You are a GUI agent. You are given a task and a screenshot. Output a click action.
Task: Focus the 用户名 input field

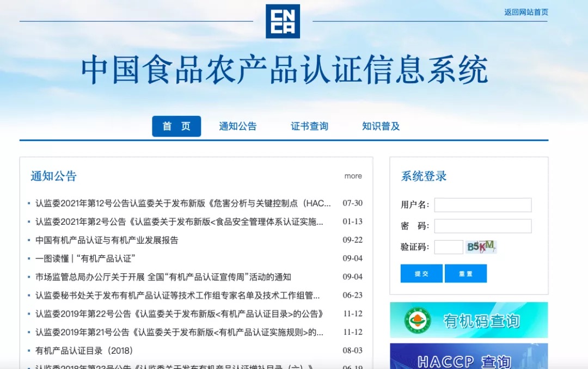[x=482, y=205]
